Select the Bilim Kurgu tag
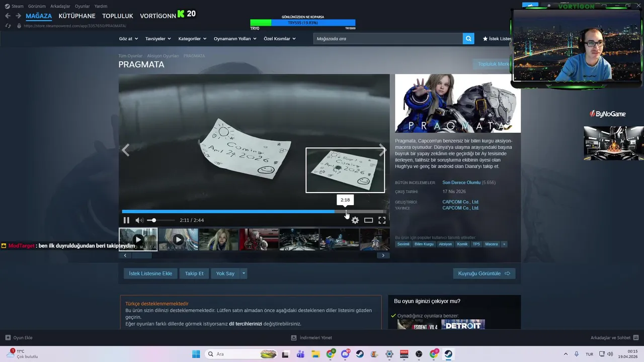The height and width of the screenshot is (362, 644). 424,244
